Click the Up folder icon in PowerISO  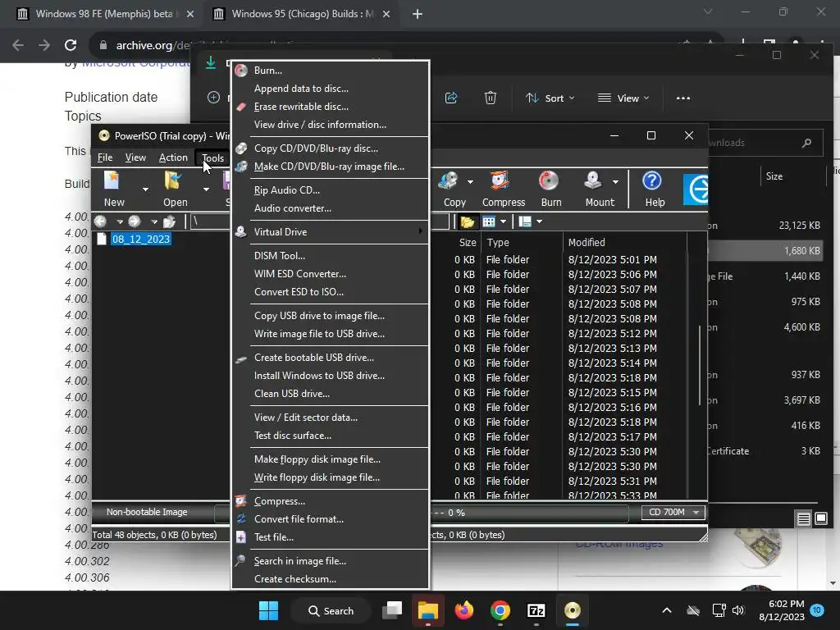[x=169, y=221]
